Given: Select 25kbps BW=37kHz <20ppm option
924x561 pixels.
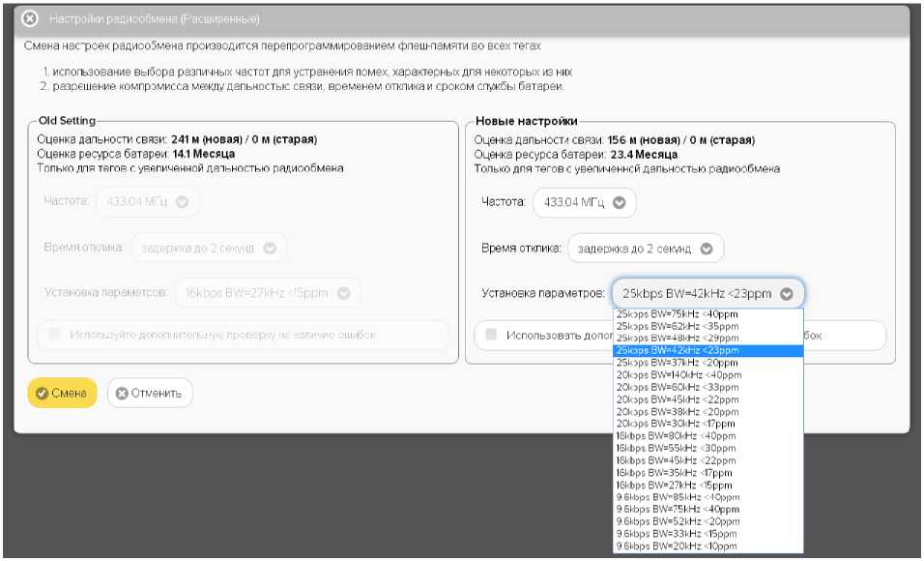Looking at the screenshot, I should [x=708, y=363].
